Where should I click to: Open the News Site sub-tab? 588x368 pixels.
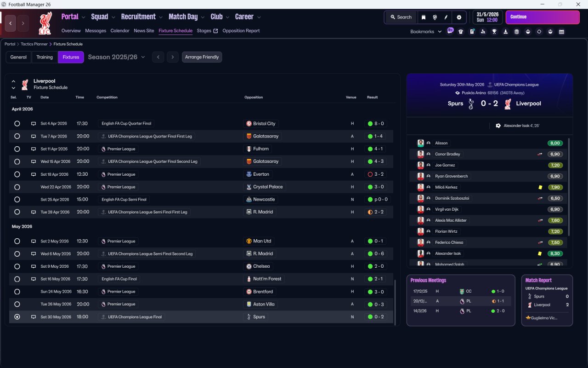(144, 31)
